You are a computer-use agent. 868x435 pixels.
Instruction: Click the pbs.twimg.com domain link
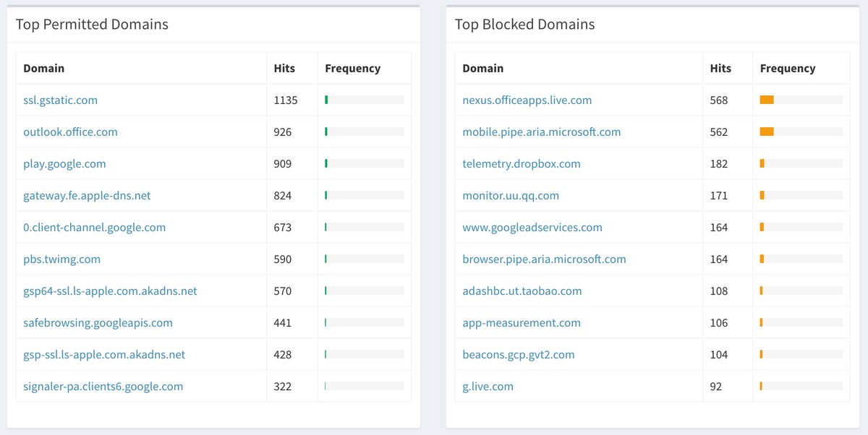coord(61,259)
